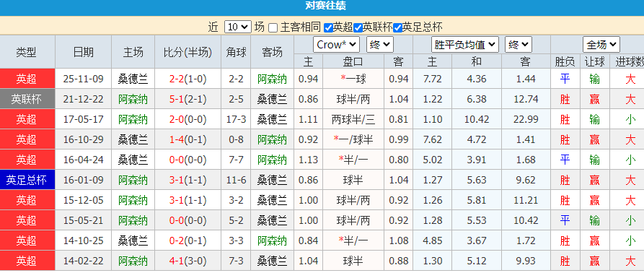Click the 赢 handicap result on 21-12-22
The width and height of the screenshot is (644, 273).
pyautogui.click(x=594, y=99)
